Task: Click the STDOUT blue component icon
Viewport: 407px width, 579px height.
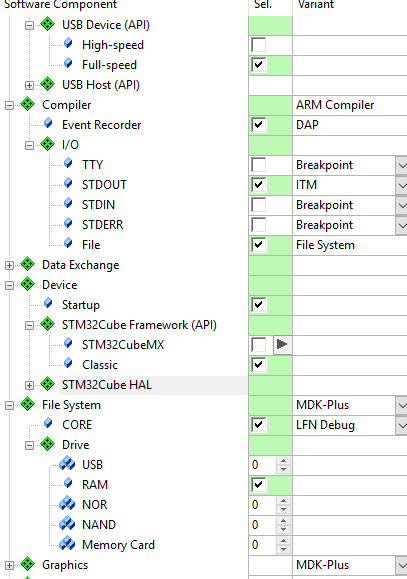Action: (x=68, y=183)
